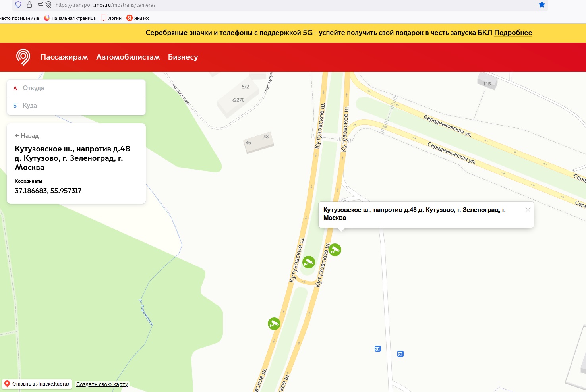Screen dimensions: 586x392
Task: Bookmark page with the blue star icon
Action: click(x=542, y=5)
